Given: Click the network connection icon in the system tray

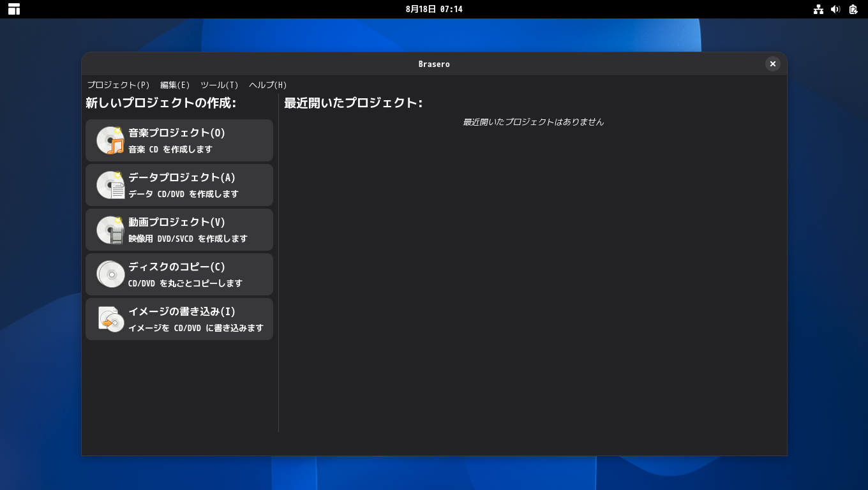Looking at the screenshot, I should click(x=818, y=9).
